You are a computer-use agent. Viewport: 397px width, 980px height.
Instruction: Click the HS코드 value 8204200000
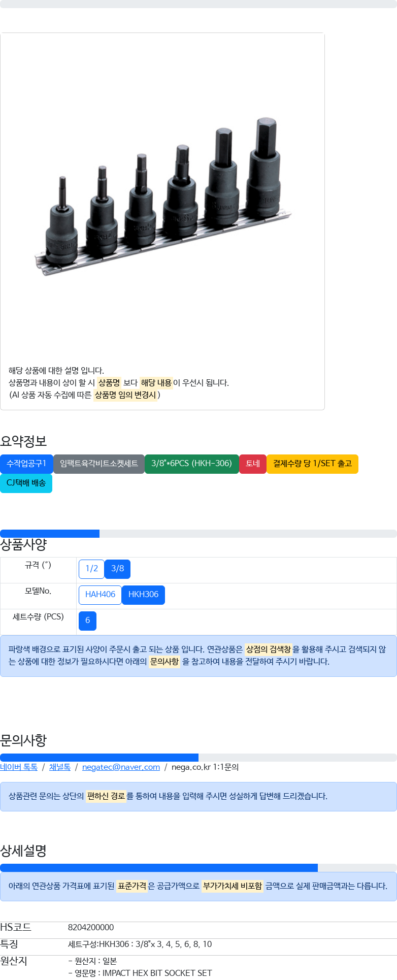point(91,928)
